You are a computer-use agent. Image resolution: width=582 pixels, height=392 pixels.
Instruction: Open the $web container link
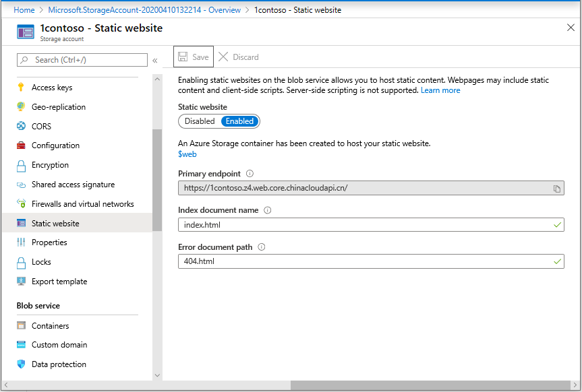point(187,154)
